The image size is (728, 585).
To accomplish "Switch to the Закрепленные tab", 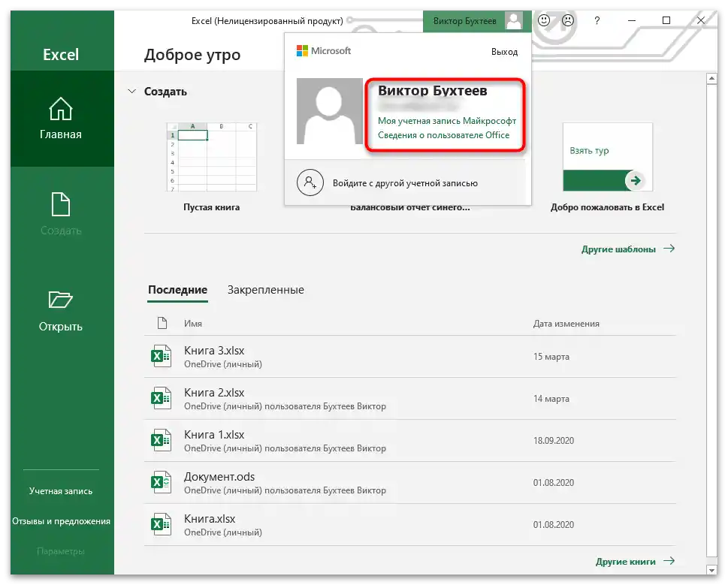I will [x=265, y=290].
